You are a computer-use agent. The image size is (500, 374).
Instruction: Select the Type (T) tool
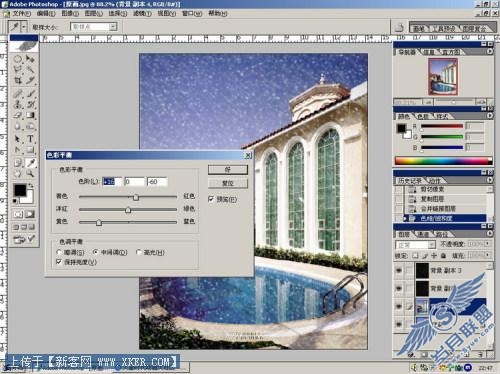(x=30, y=139)
